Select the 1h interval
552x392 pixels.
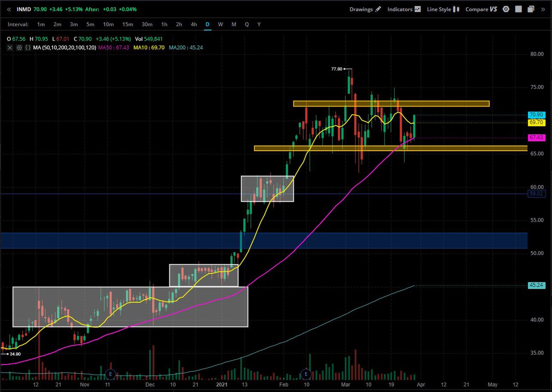164,24
